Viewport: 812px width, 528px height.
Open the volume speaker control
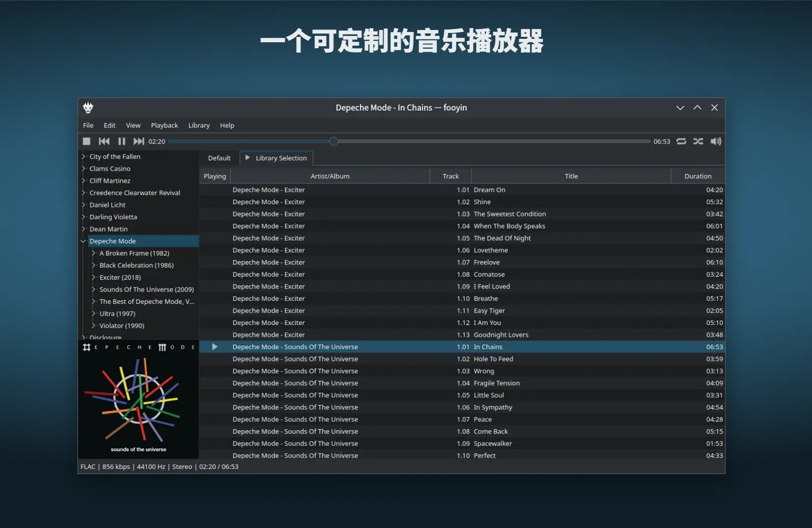tap(716, 142)
